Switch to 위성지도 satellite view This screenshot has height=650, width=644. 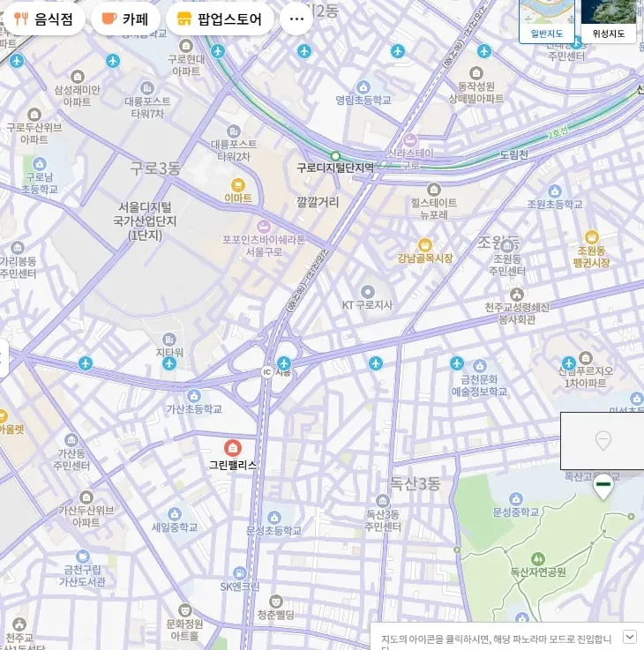pyautogui.click(x=609, y=21)
